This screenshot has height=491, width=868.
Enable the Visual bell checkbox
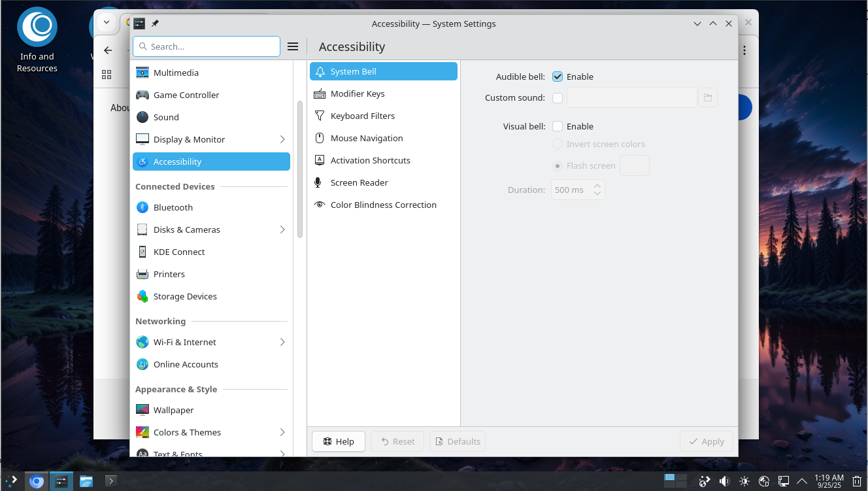[x=558, y=126]
